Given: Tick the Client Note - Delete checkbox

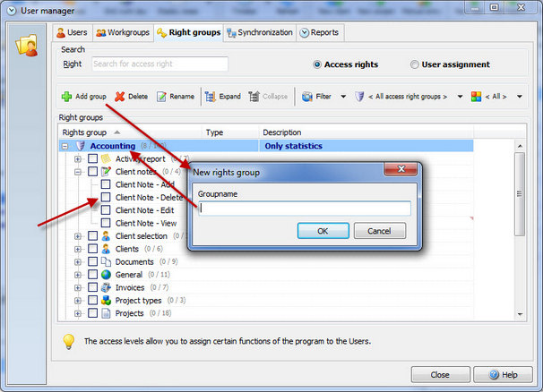Looking at the screenshot, I should (x=106, y=197).
